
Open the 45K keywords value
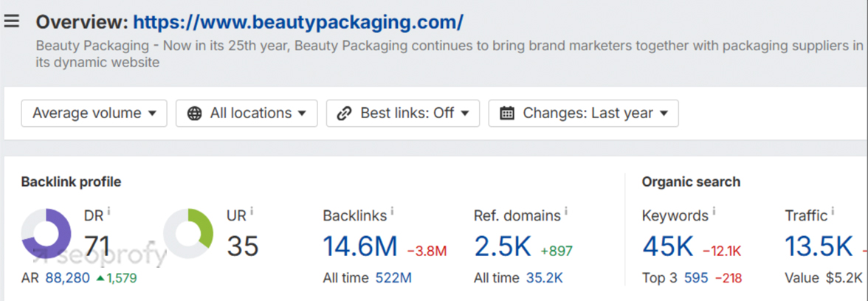point(667,246)
